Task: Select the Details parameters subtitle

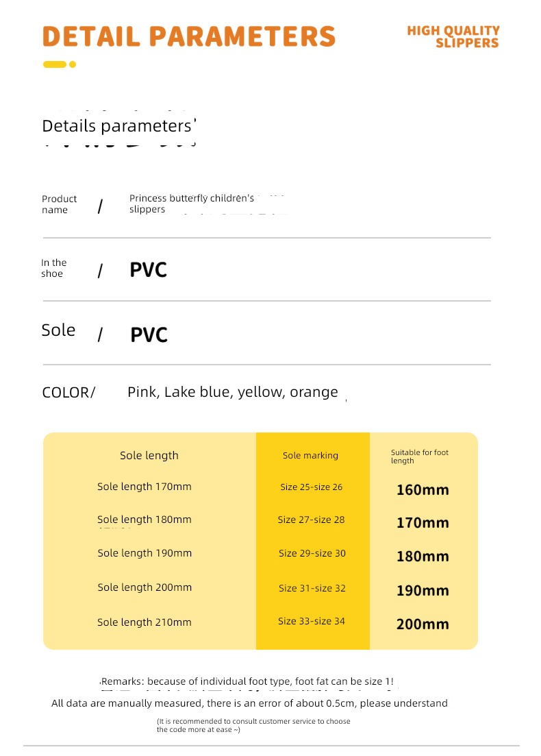Action: click(x=118, y=126)
